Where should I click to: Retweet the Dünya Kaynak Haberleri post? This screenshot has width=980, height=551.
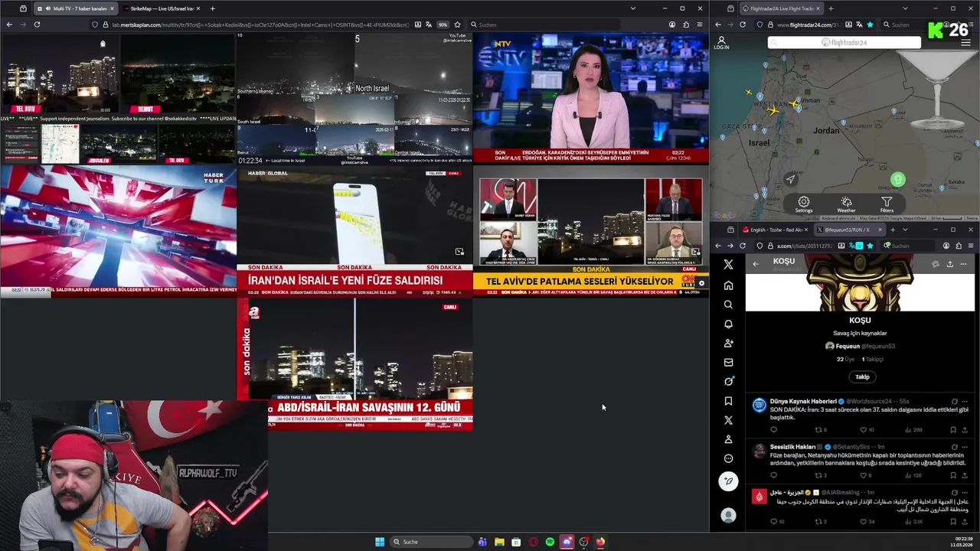[818, 430]
